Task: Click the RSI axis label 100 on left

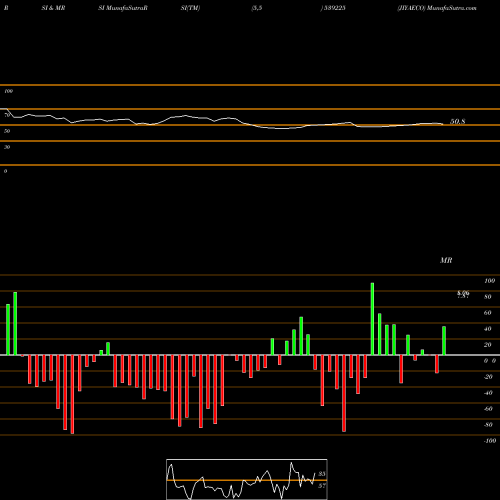Action: coord(8,91)
